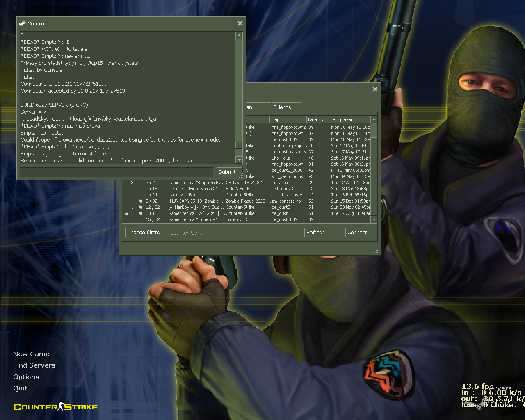Image resolution: width=525 pixels, height=420 pixels.
Task: Click the shield icon on the HUNGARYCS Zombie row
Action: coord(141,201)
